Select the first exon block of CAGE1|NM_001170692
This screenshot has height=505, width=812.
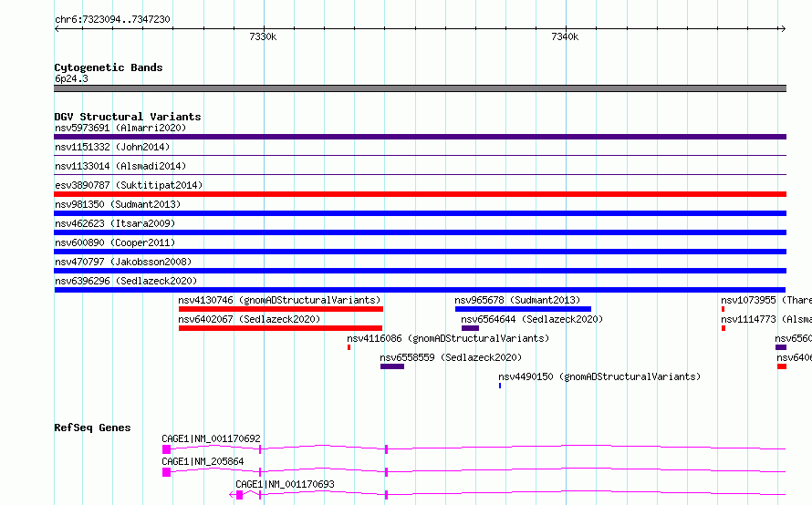(x=166, y=449)
